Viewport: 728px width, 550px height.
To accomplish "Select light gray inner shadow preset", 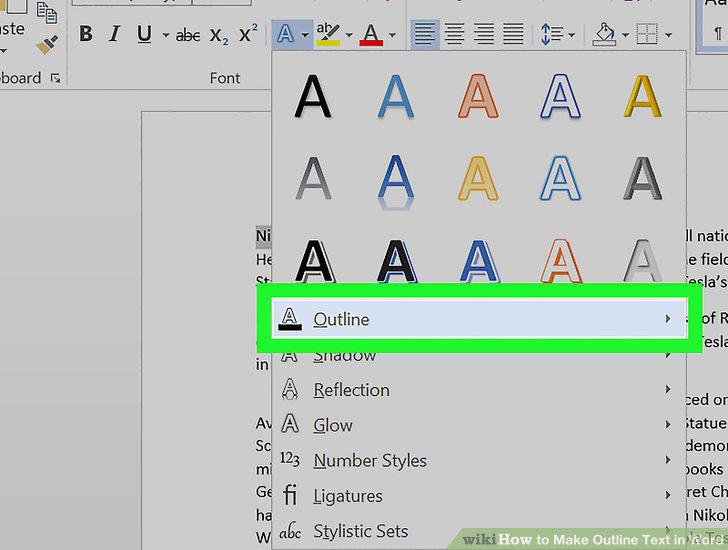I will [643, 261].
